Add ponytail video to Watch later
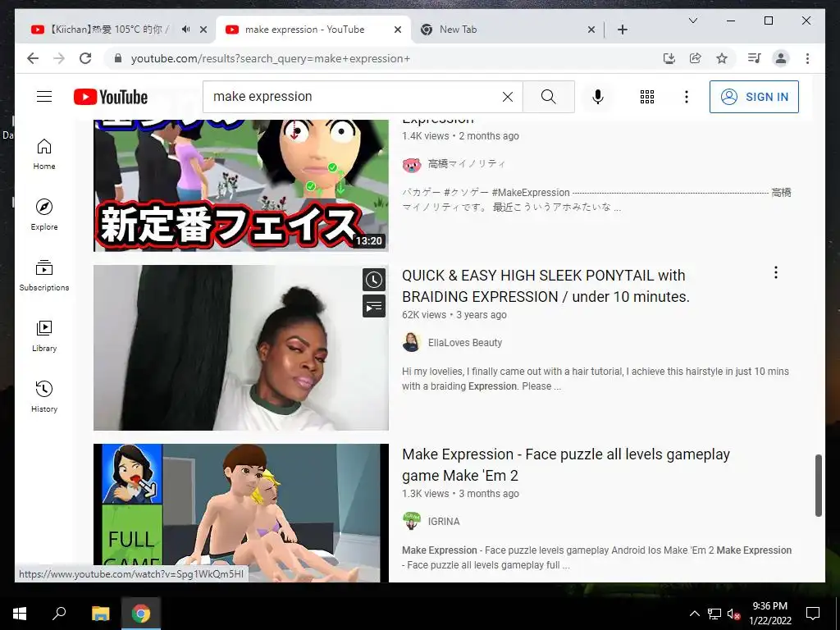Screen dimensions: 840x630 [374, 280]
